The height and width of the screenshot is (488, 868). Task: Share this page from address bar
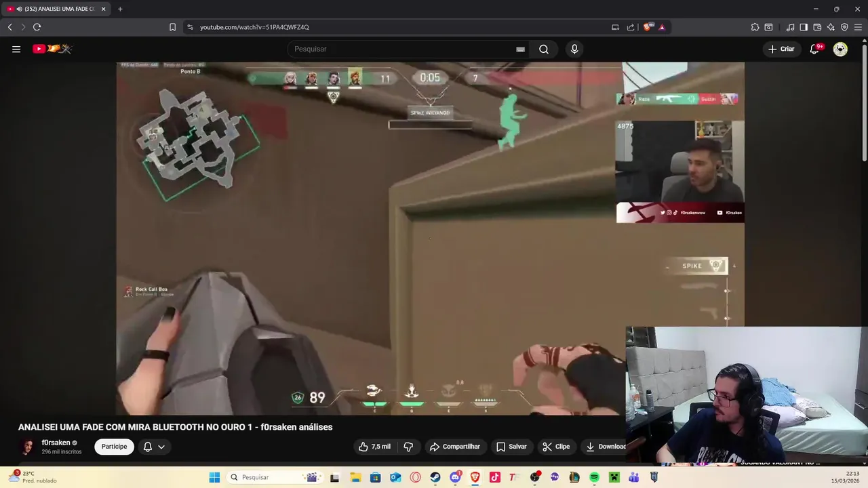[x=631, y=27]
